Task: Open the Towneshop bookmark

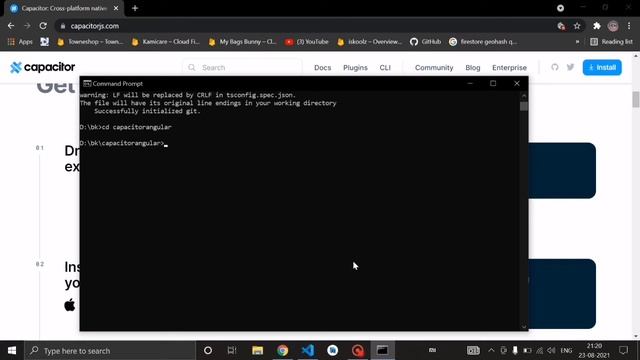Action: [90, 42]
